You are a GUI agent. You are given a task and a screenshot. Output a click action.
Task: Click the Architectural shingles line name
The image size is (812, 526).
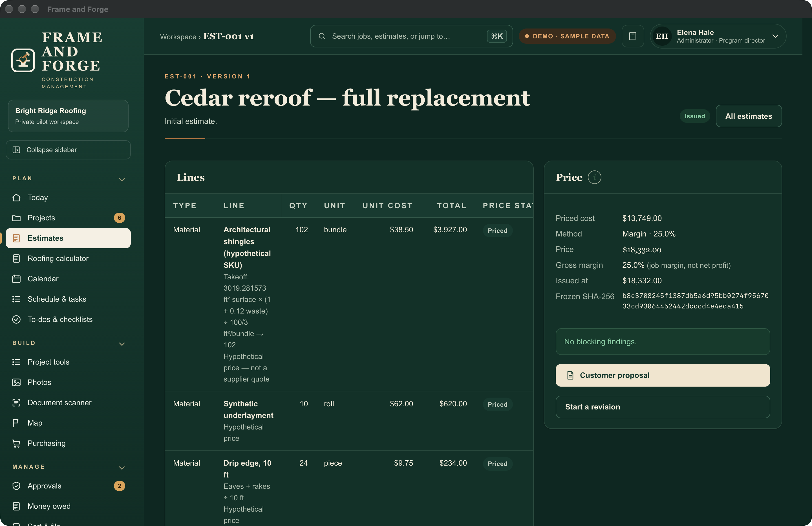(x=247, y=247)
